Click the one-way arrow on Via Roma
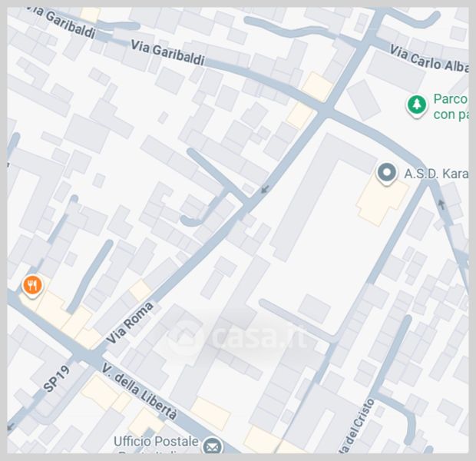 pos(265,190)
